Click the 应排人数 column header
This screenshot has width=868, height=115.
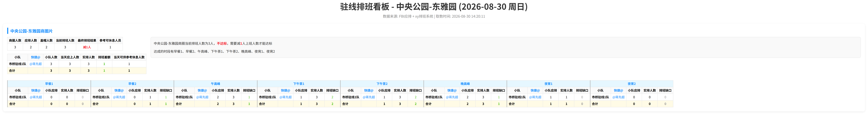pos(31,41)
